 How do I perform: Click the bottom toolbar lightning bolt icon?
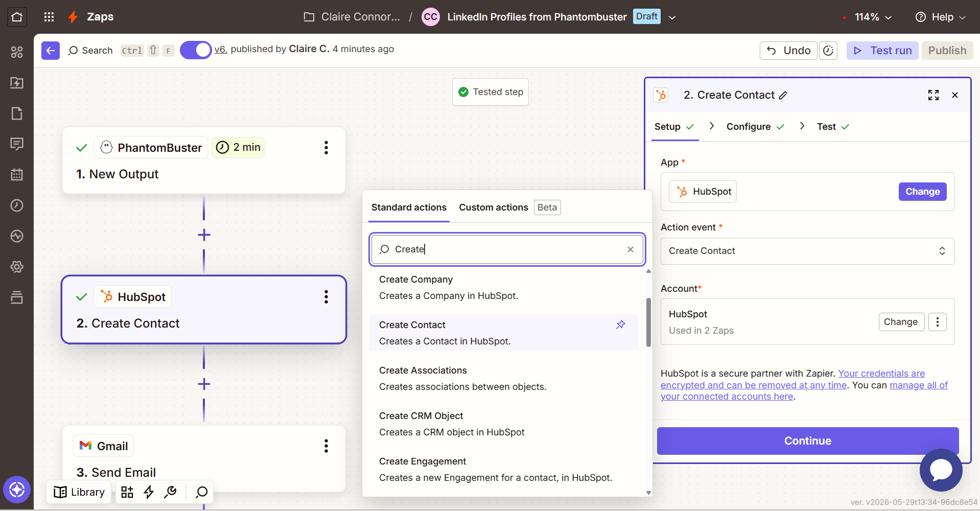pyautogui.click(x=149, y=492)
